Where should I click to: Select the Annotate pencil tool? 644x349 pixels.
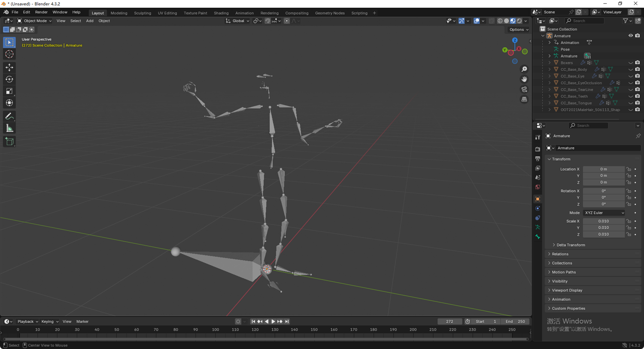(x=9, y=116)
